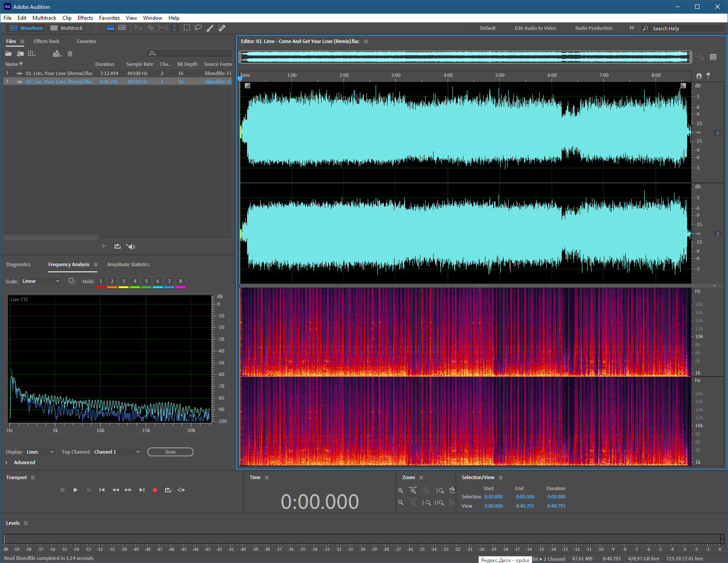
Task: Toggle Hold 3 button
Action: (123, 281)
